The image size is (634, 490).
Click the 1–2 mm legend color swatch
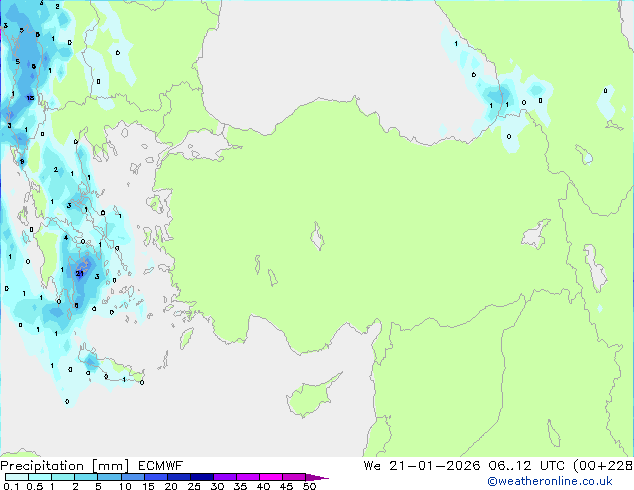[x=63, y=477]
